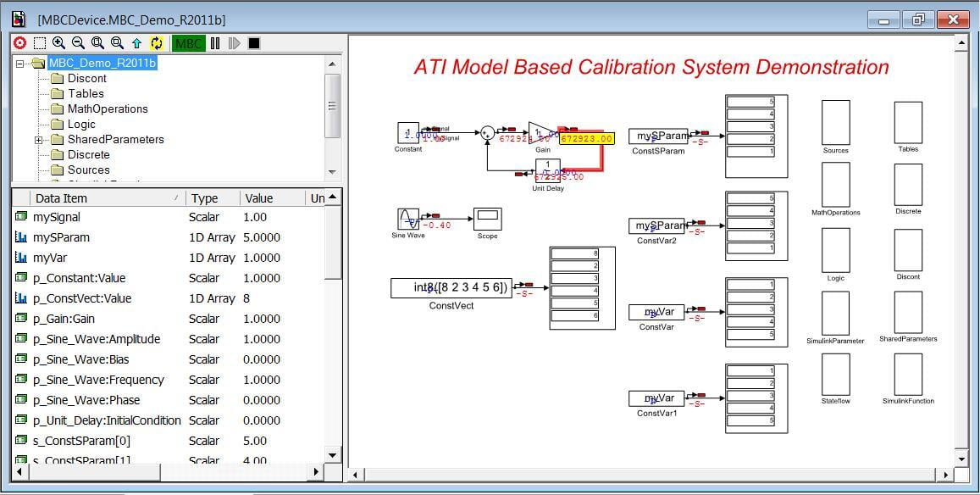980x495 pixels.
Task: Click the zoom out magnifier icon
Action: [78, 43]
